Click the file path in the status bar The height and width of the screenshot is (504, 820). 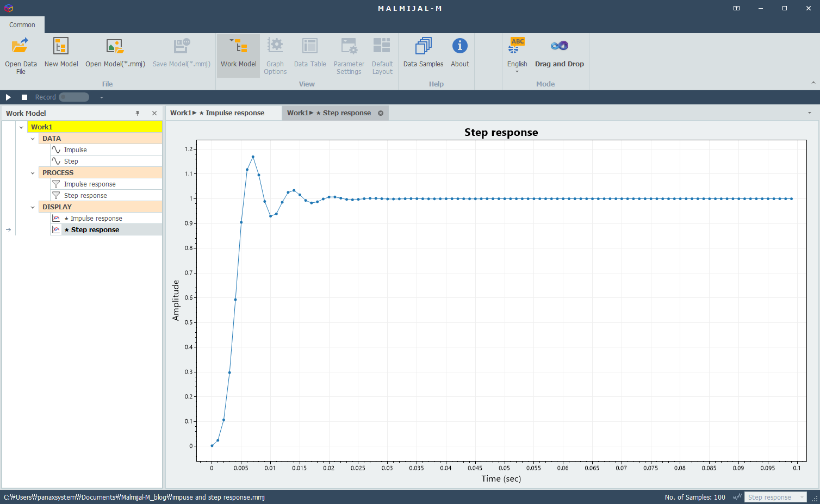click(134, 497)
